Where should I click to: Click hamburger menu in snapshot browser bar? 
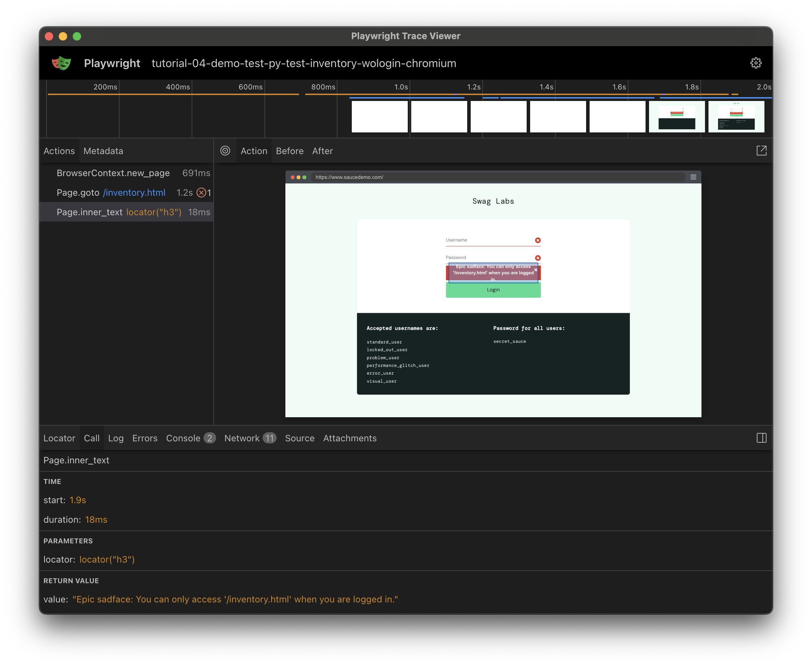(x=693, y=177)
